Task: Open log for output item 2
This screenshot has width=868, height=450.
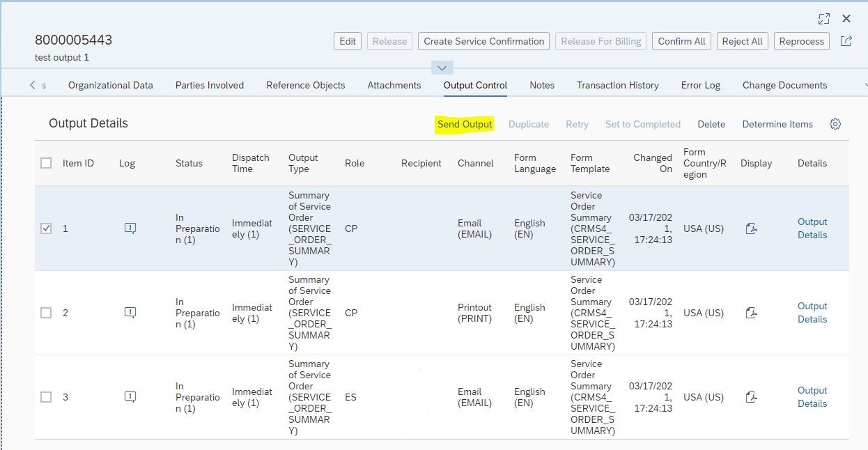Action: coord(130,312)
